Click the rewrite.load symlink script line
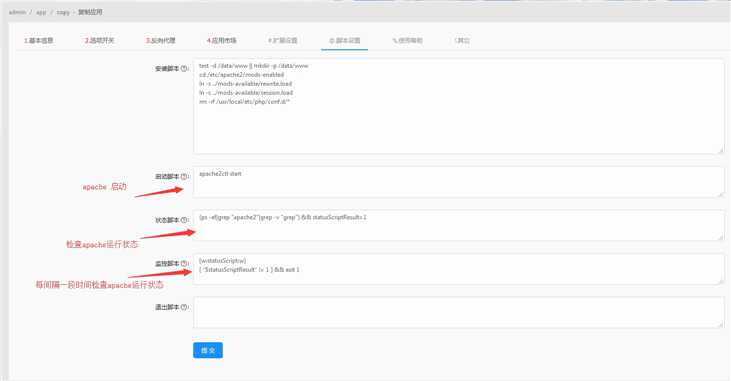The image size is (731, 381). click(246, 83)
